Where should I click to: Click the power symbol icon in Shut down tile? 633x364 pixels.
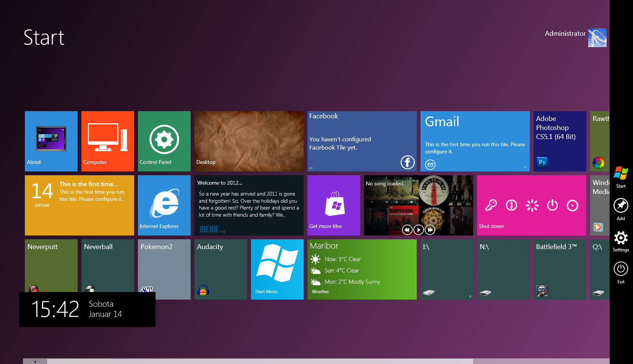coord(552,205)
